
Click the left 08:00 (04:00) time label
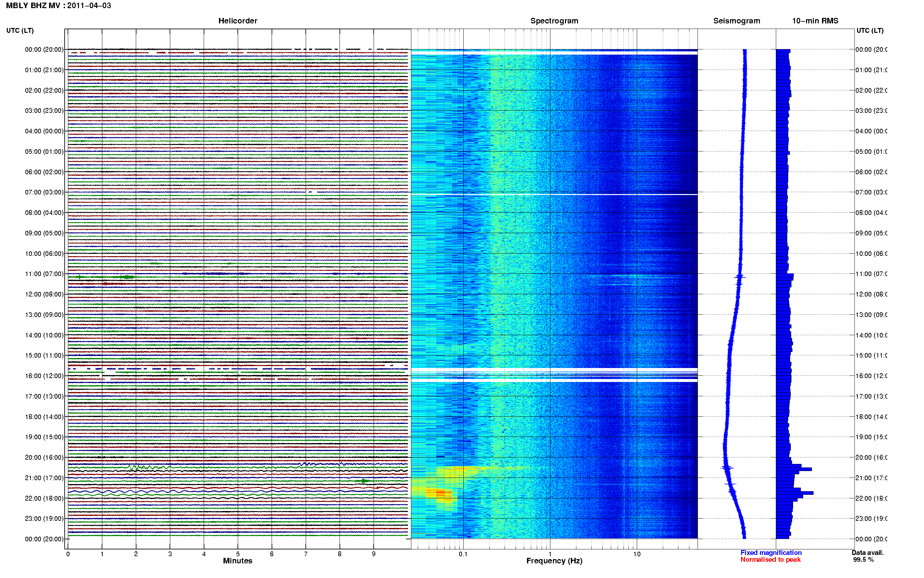tap(44, 213)
